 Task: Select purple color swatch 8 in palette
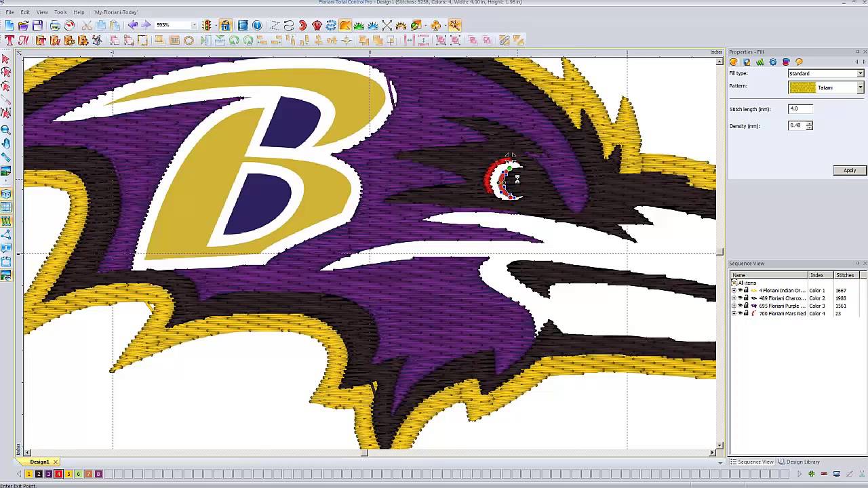click(x=98, y=474)
